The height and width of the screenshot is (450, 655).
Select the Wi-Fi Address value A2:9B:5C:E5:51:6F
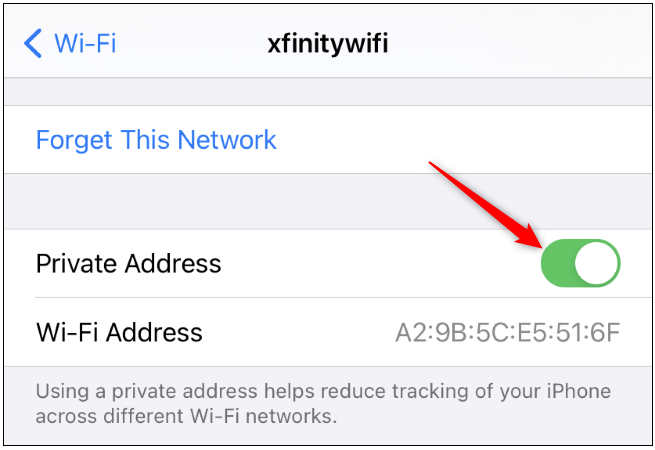pos(508,333)
